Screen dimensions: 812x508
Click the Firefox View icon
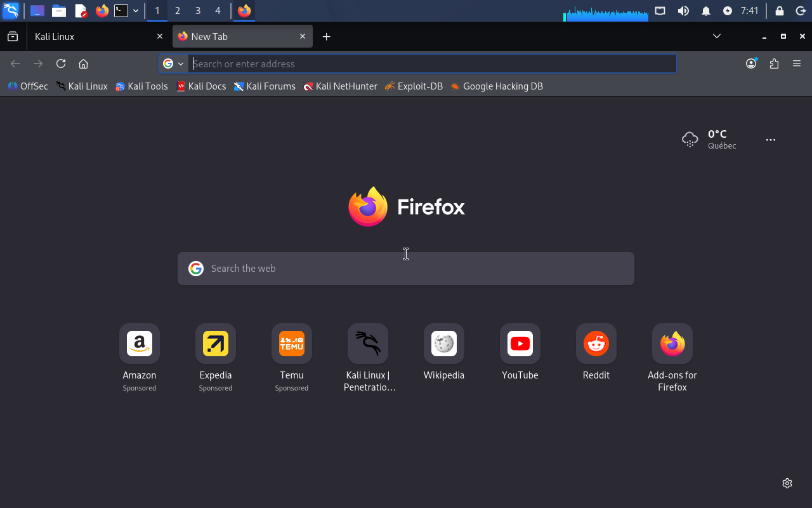pyautogui.click(x=13, y=37)
